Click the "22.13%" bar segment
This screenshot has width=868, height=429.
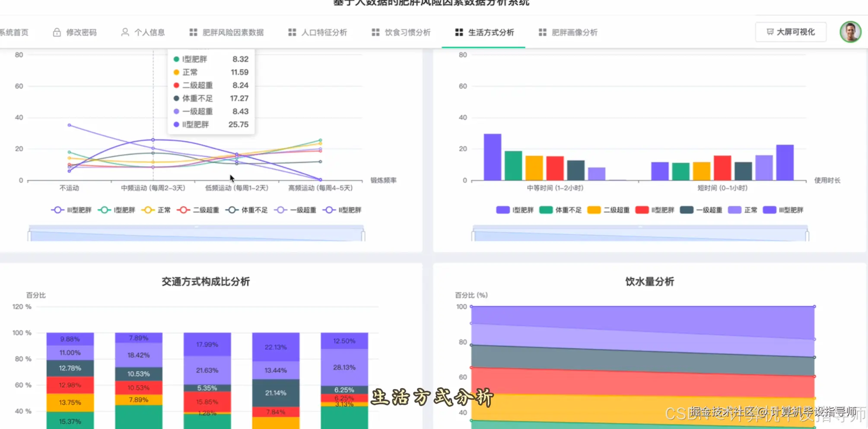click(x=276, y=347)
